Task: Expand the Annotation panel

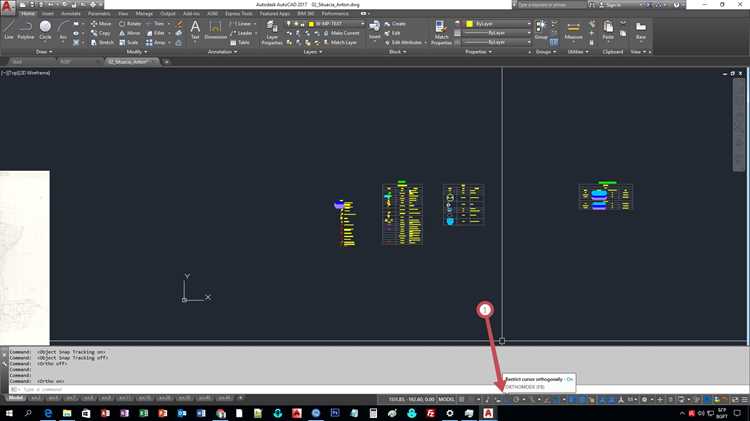Action: 222,52
